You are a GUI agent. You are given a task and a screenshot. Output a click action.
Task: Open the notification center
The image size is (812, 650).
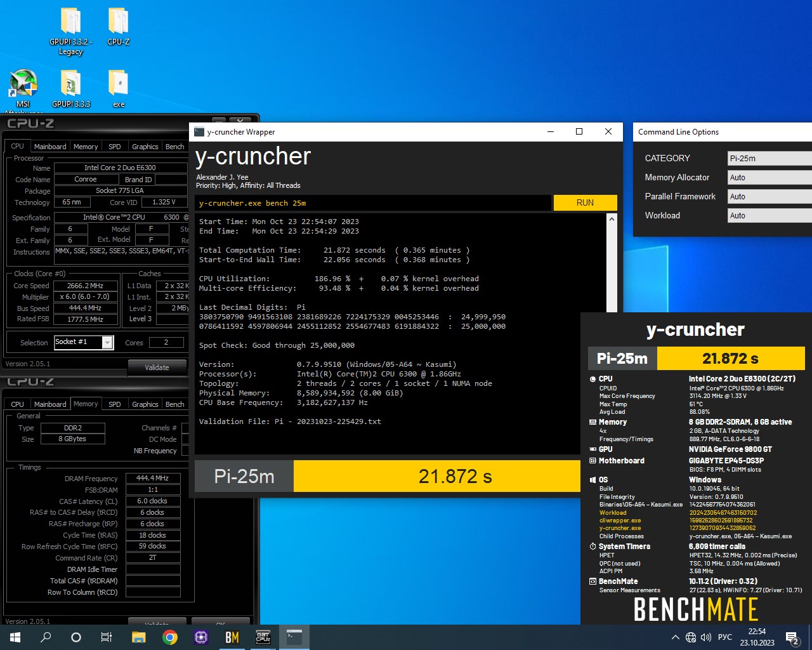pos(792,637)
